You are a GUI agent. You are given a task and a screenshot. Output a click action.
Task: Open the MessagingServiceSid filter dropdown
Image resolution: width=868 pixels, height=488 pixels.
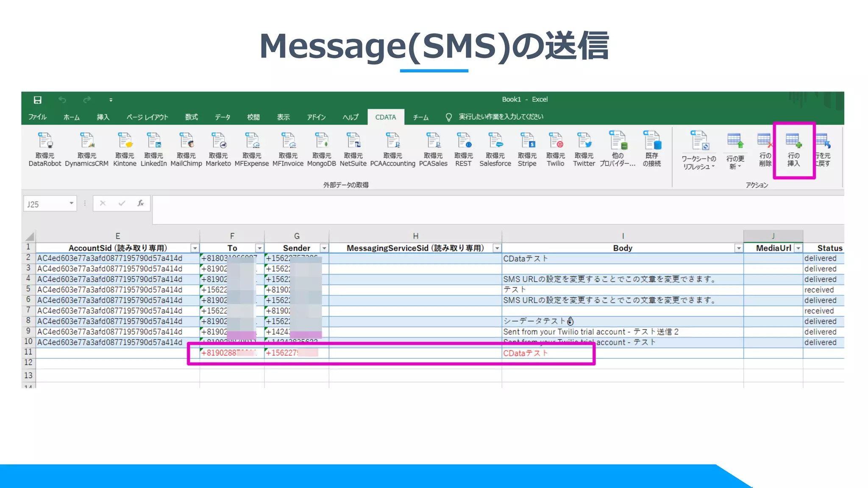[497, 248]
